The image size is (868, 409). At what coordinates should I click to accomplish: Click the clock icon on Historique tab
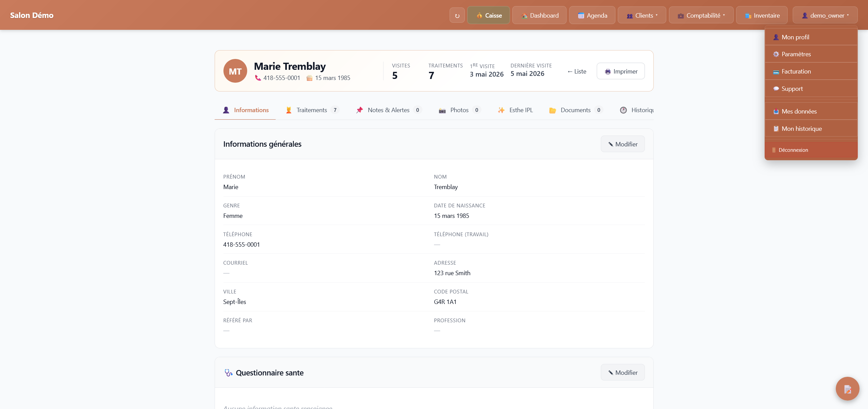[624, 110]
